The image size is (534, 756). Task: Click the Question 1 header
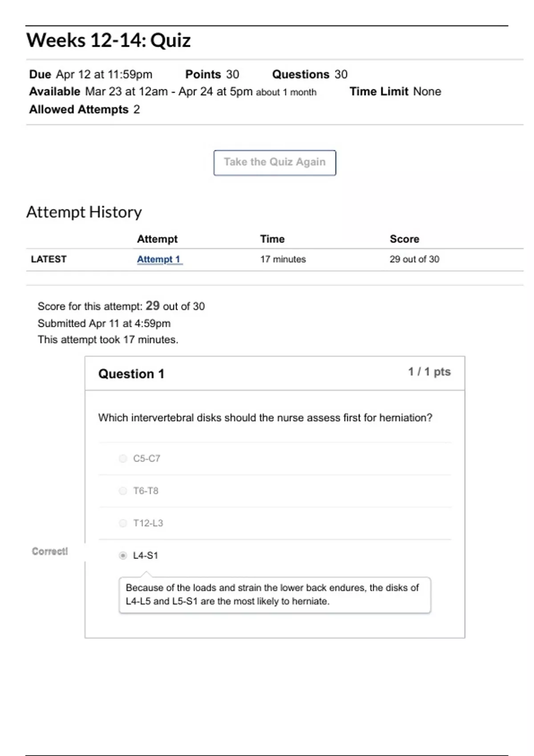pos(132,374)
